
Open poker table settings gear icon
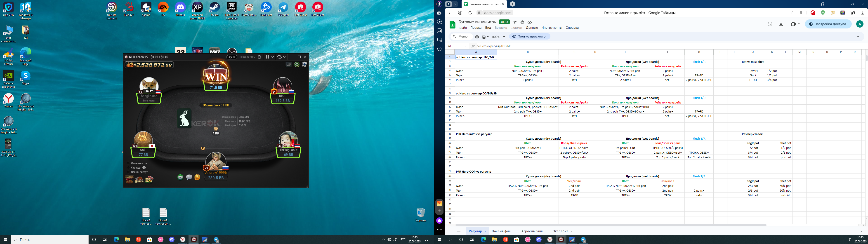pyautogui.click(x=259, y=57)
